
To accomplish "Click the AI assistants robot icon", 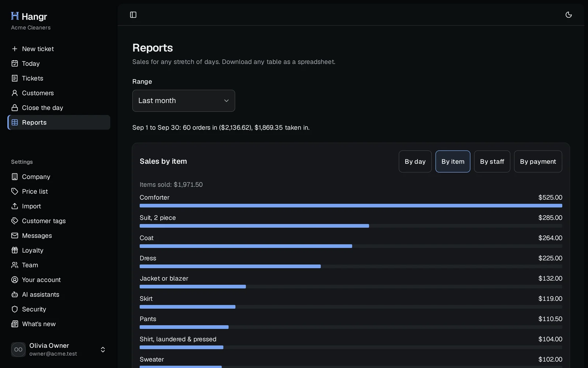I will click(x=15, y=294).
